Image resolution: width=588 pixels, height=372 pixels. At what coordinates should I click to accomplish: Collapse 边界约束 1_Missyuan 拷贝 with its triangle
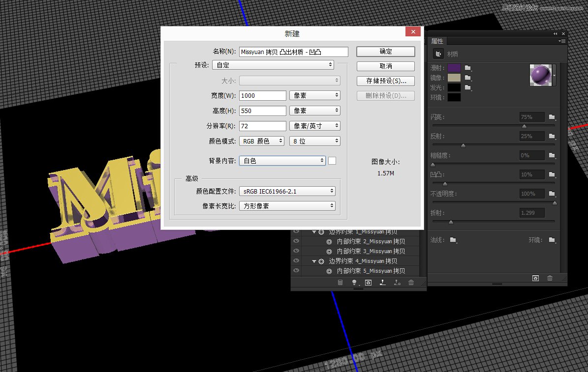pyautogui.click(x=314, y=231)
